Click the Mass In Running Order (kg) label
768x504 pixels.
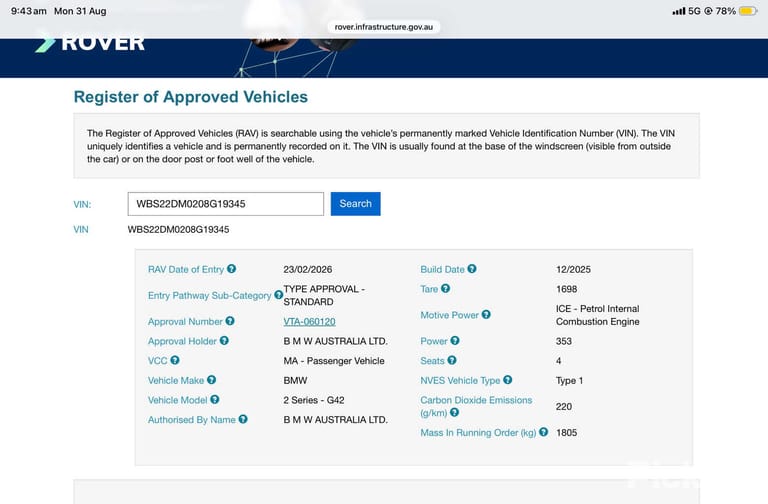[478, 432]
